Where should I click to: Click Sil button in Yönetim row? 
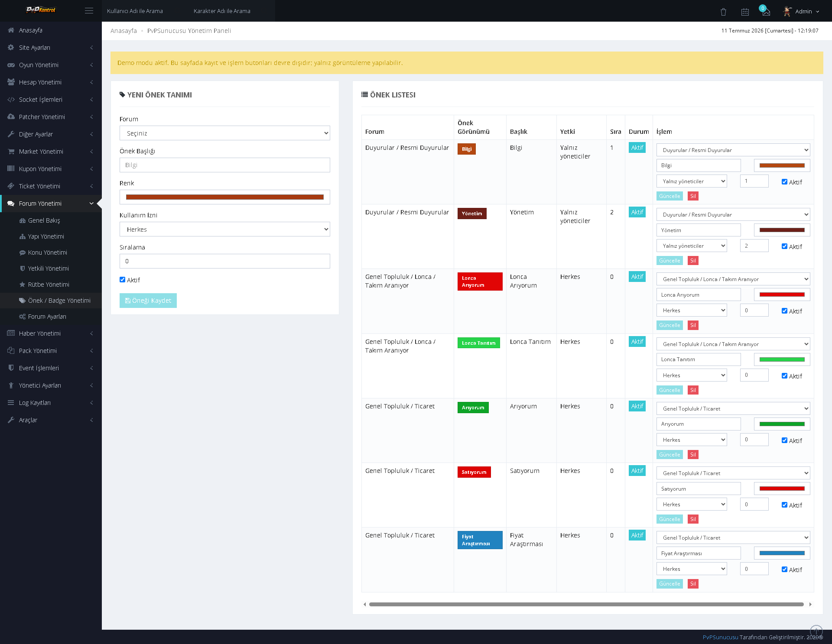pos(693,261)
